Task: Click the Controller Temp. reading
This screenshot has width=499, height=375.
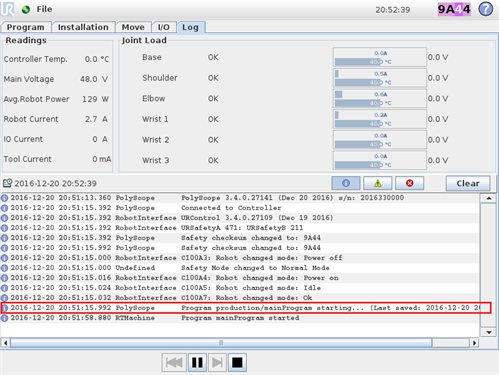Action: 56,59
